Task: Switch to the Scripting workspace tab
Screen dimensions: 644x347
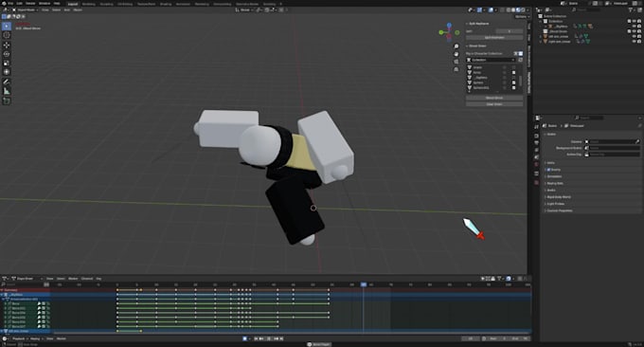Action: [269, 4]
